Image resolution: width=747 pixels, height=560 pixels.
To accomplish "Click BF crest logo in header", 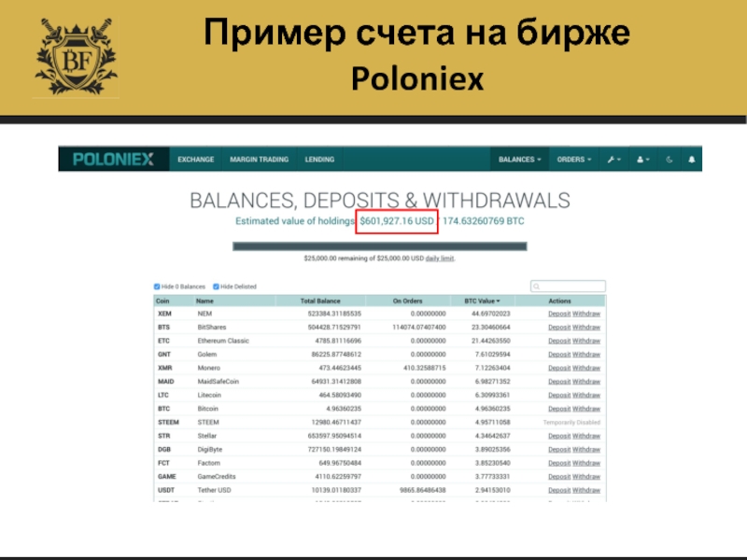I will [76, 56].
